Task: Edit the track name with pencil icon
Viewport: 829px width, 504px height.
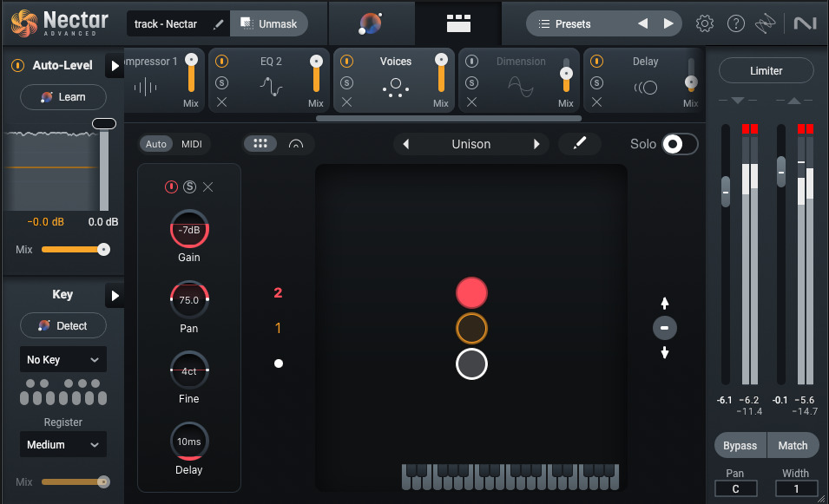Action: [x=218, y=23]
